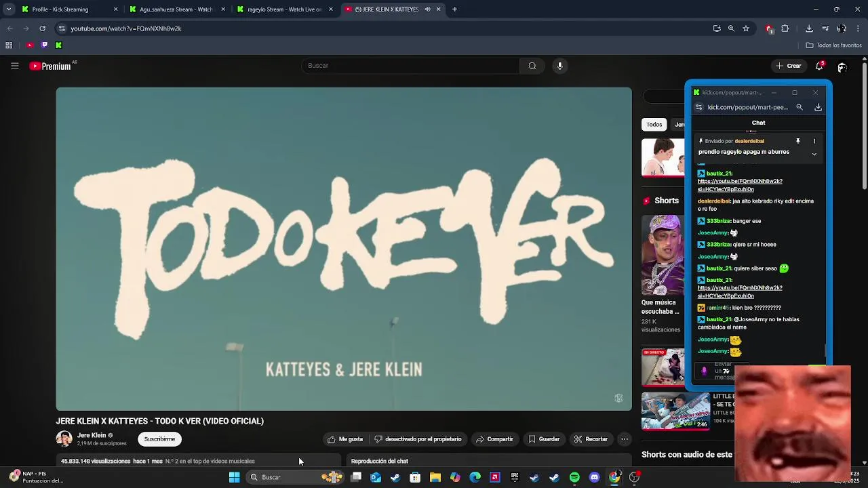Click the Kick popout download icon
Image resolution: width=868 pixels, height=488 pixels.
pyautogui.click(x=818, y=107)
